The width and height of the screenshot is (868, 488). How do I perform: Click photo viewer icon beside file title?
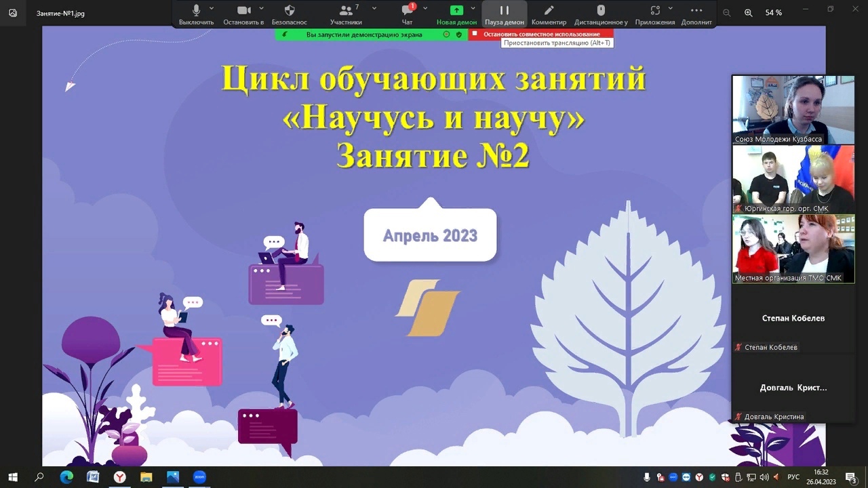click(x=13, y=13)
